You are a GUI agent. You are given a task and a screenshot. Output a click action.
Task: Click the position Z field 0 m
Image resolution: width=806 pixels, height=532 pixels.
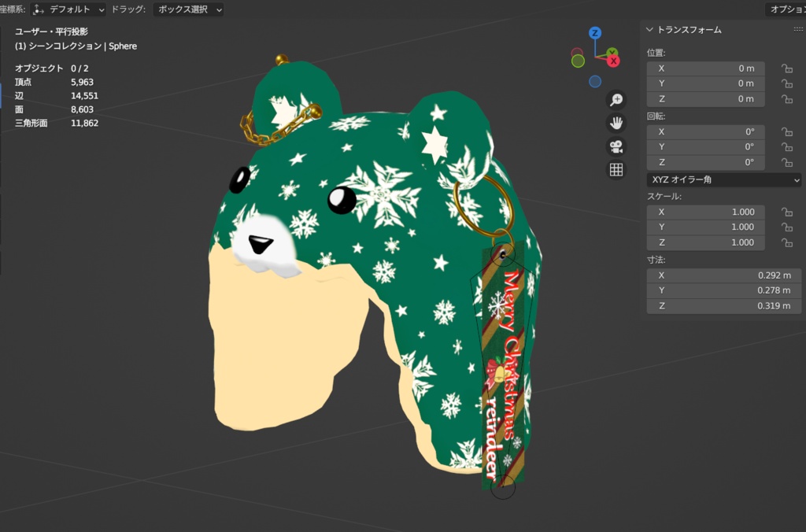(706, 98)
